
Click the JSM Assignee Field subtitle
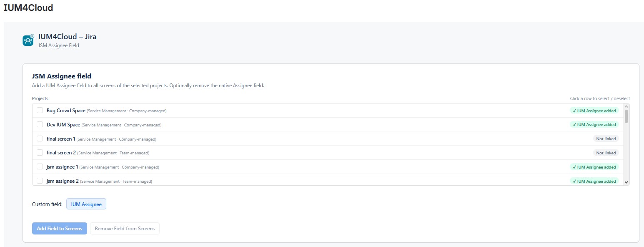[58, 45]
